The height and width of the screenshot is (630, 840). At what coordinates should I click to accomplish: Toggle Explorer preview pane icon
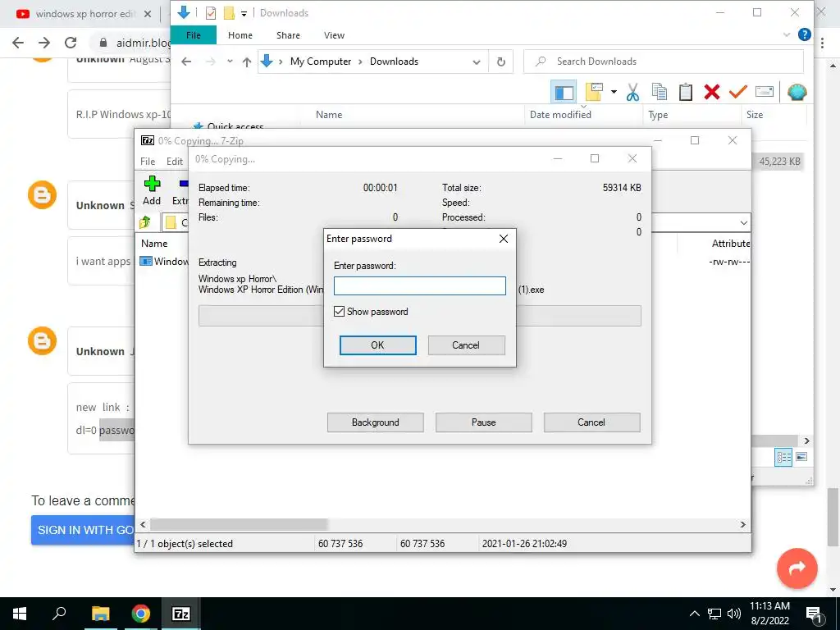564,92
